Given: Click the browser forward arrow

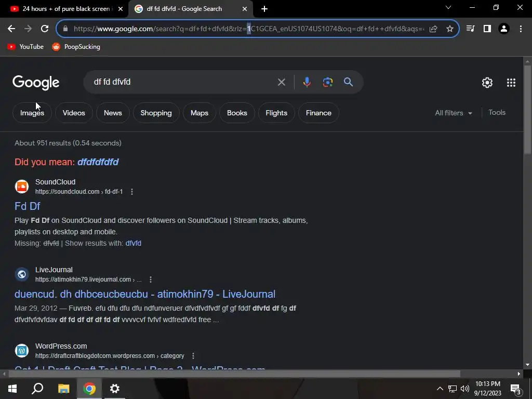Looking at the screenshot, I should (x=28, y=29).
